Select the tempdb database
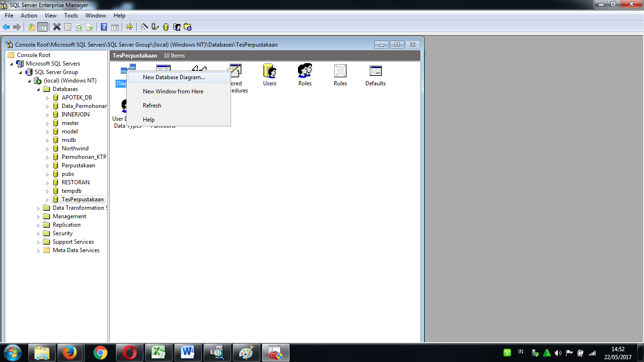The height and width of the screenshot is (362, 644). 72,191
